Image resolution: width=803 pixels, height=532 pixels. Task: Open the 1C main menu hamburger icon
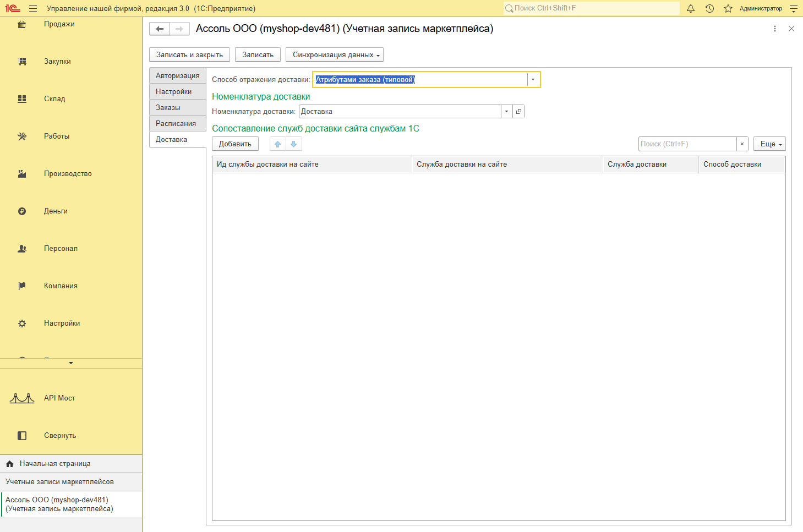[x=33, y=9]
